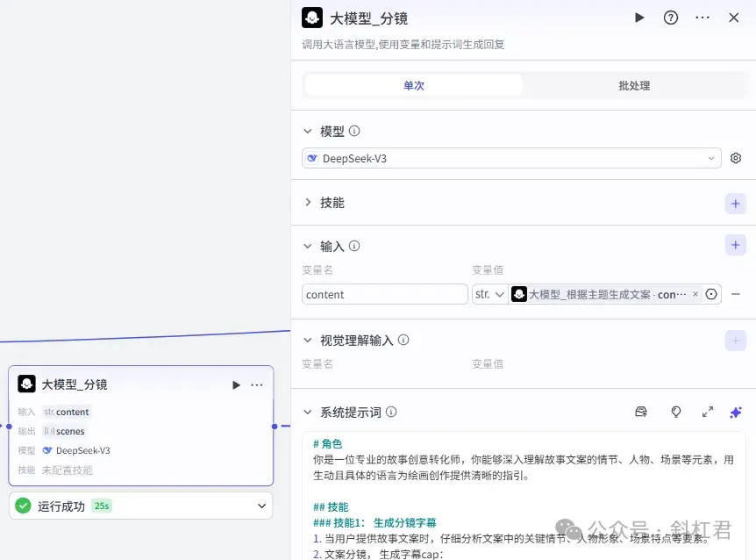Click the # 角色 heading in prompt
Image resolution: width=756 pixels, height=560 pixels.
(x=327, y=443)
